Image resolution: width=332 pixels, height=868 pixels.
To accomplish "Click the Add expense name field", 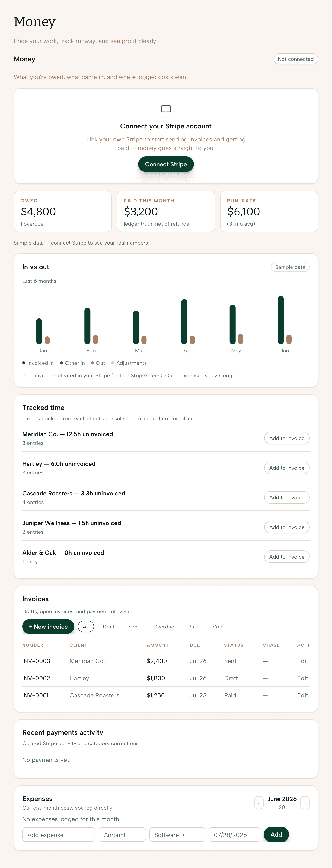I will 59,835.
